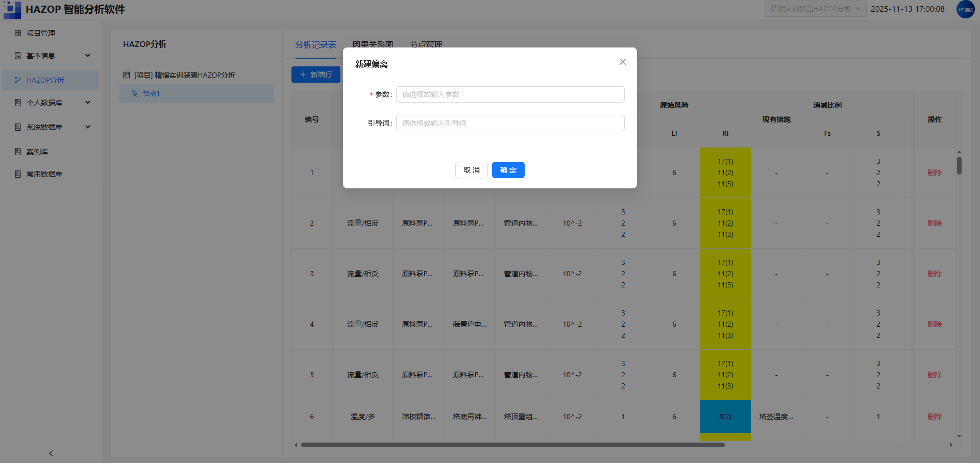This screenshot has width=980, height=463.
Task: Click the HAZOP分析 branch icon in sidebar
Action: tap(18, 80)
